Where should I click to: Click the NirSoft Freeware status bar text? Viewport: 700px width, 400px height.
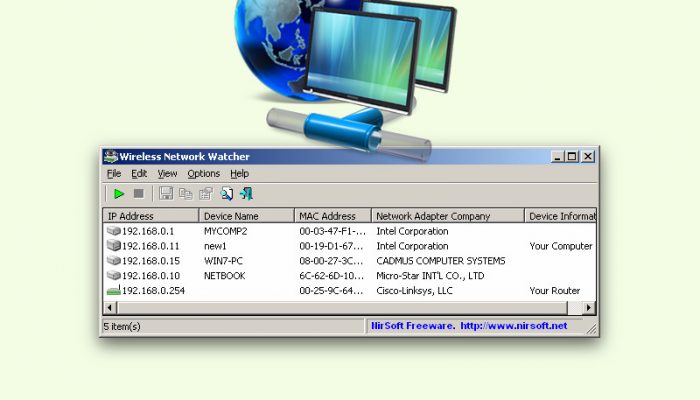coord(412,326)
